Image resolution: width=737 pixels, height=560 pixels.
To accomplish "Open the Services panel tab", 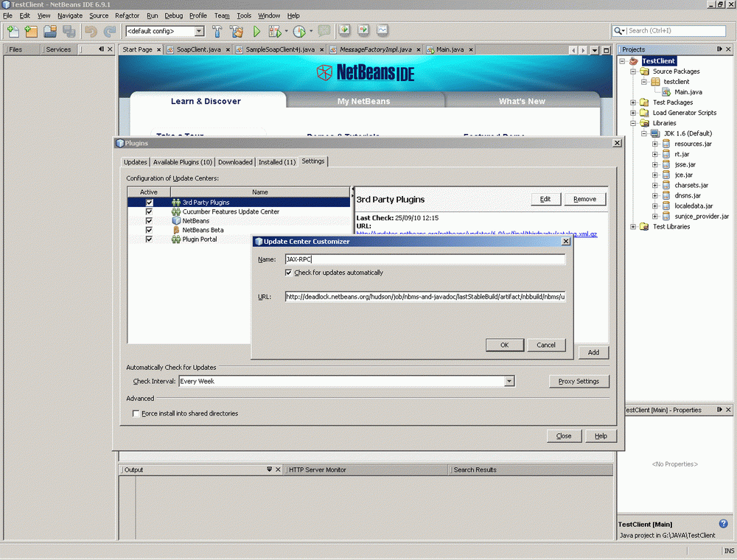I will click(58, 49).
